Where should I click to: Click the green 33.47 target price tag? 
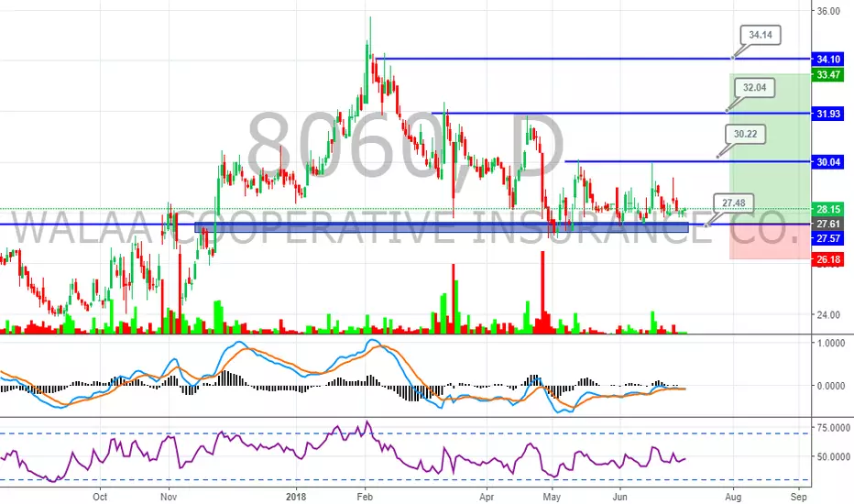827,74
